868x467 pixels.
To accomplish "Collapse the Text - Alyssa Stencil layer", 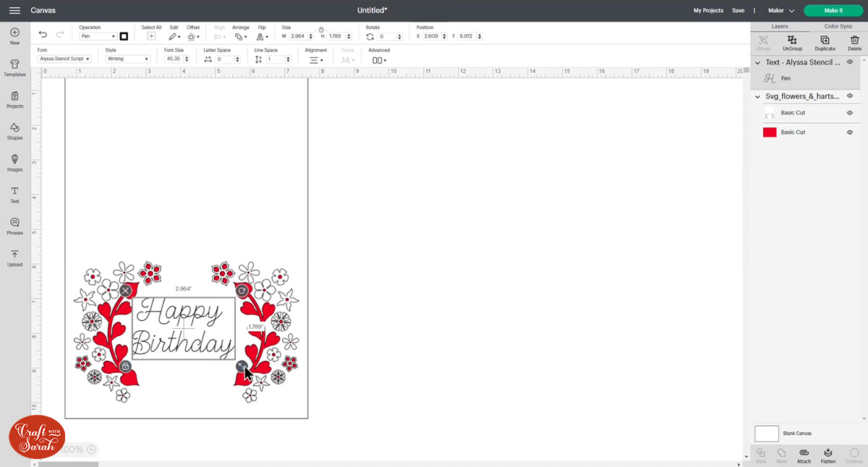I will coord(757,63).
